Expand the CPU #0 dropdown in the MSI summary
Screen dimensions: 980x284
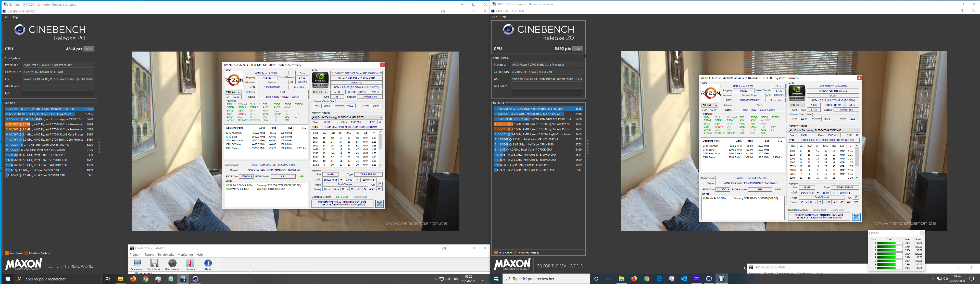point(233,92)
